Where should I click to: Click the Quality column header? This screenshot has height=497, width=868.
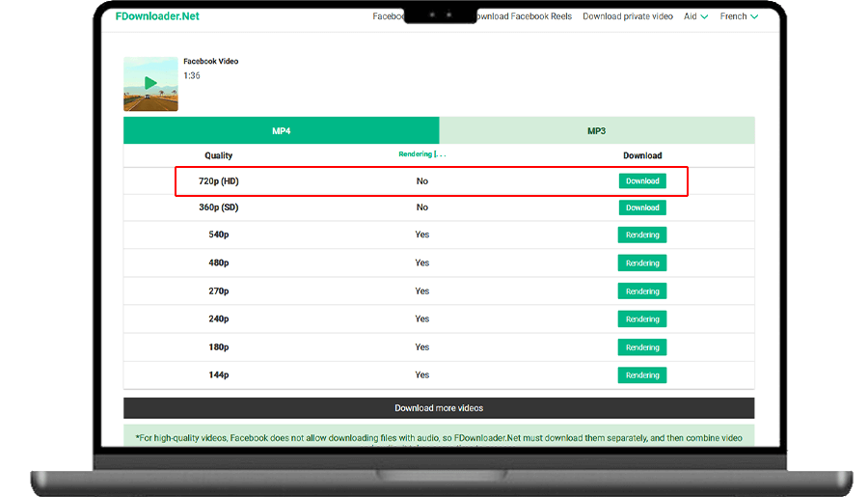219,155
